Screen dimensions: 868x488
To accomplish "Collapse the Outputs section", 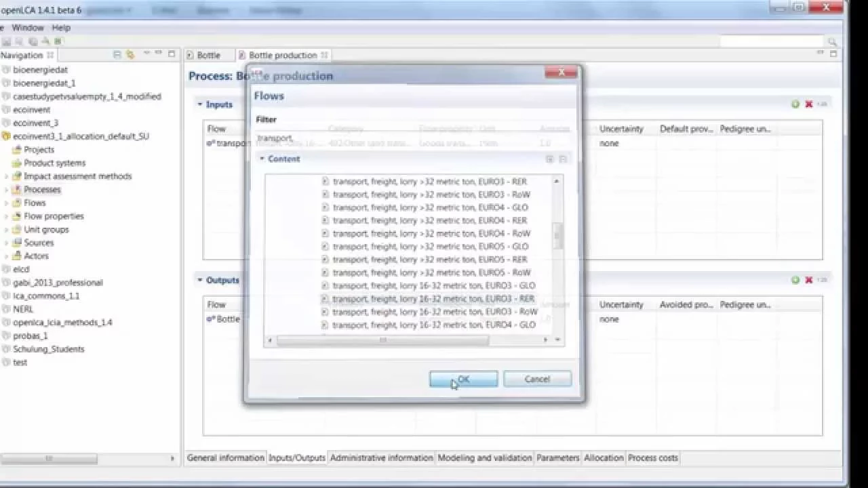I will pos(200,280).
